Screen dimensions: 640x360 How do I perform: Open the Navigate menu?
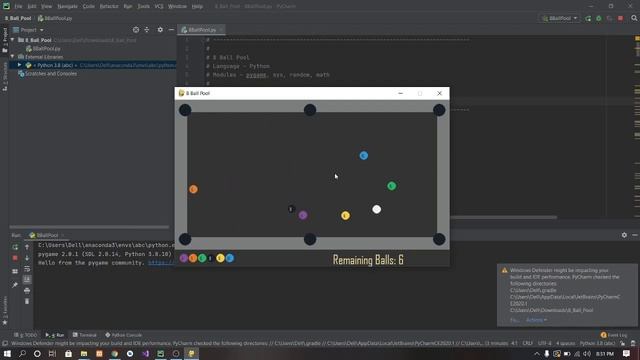click(x=67, y=6)
